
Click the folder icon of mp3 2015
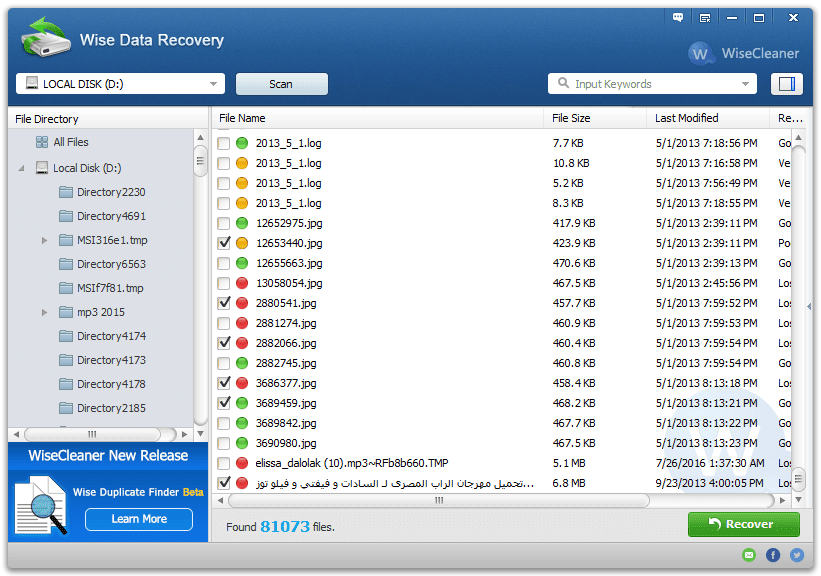click(x=66, y=312)
